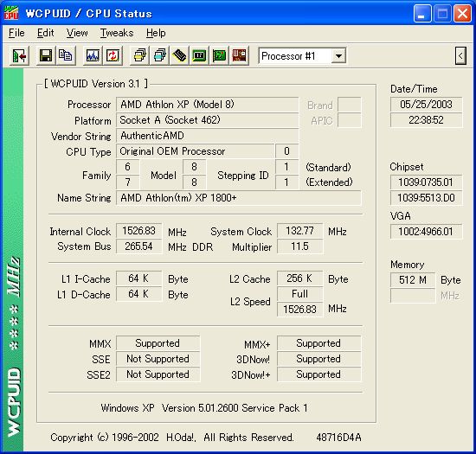Select the Processor #1 combo box
The width and height of the screenshot is (476, 454).
(302, 56)
